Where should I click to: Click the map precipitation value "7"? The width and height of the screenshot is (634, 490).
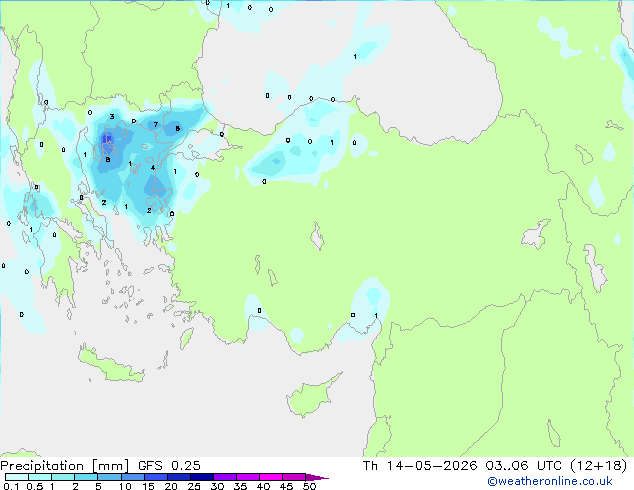(x=156, y=125)
